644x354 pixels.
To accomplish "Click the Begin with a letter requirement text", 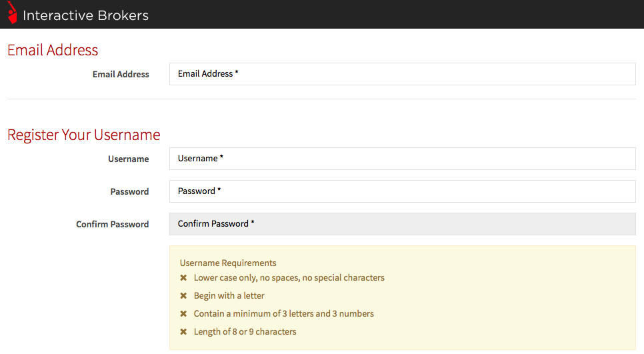I will point(229,296).
